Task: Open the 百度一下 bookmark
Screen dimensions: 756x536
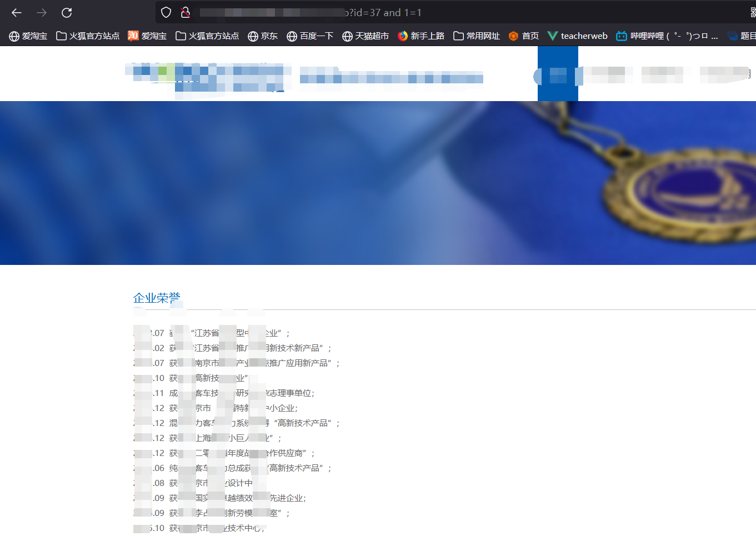Action: [310, 36]
